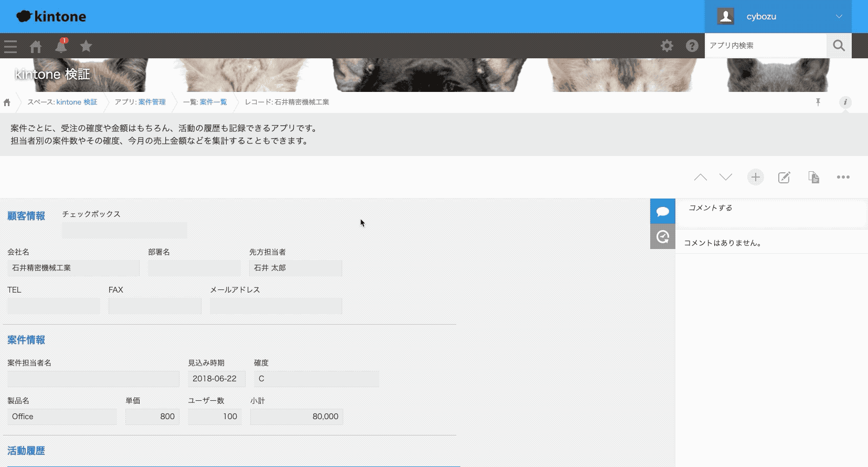
Task: Open the 案件管理 app breadcrumb link
Action: click(x=152, y=102)
